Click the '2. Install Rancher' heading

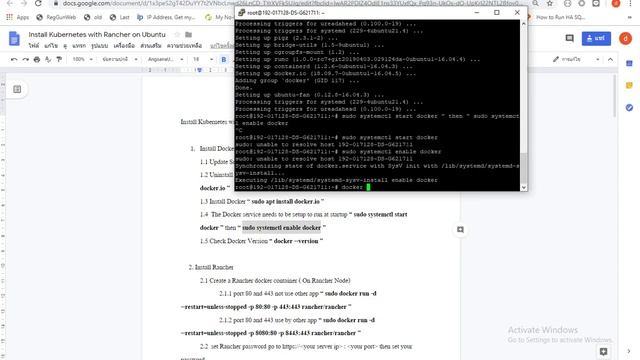coord(211,267)
